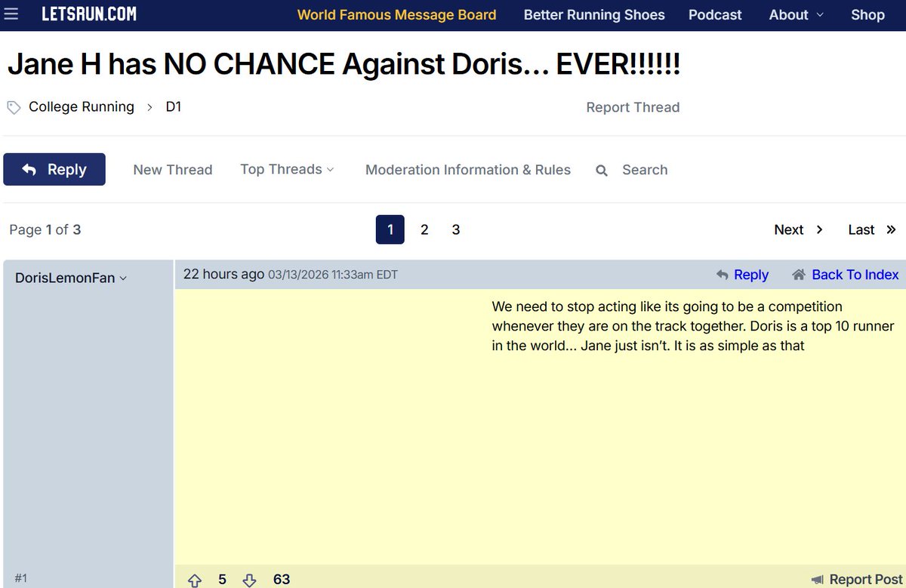Go to page 3
Screen dimensions: 906x588
456,229
